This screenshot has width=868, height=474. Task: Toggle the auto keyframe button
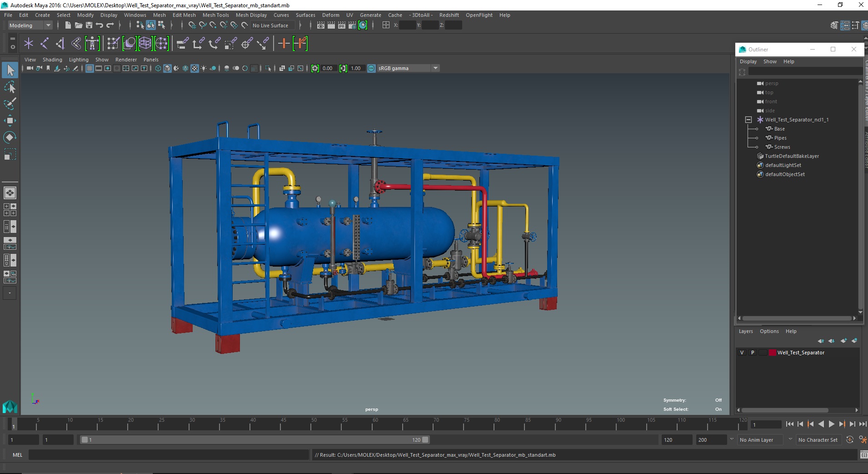point(849,440)
